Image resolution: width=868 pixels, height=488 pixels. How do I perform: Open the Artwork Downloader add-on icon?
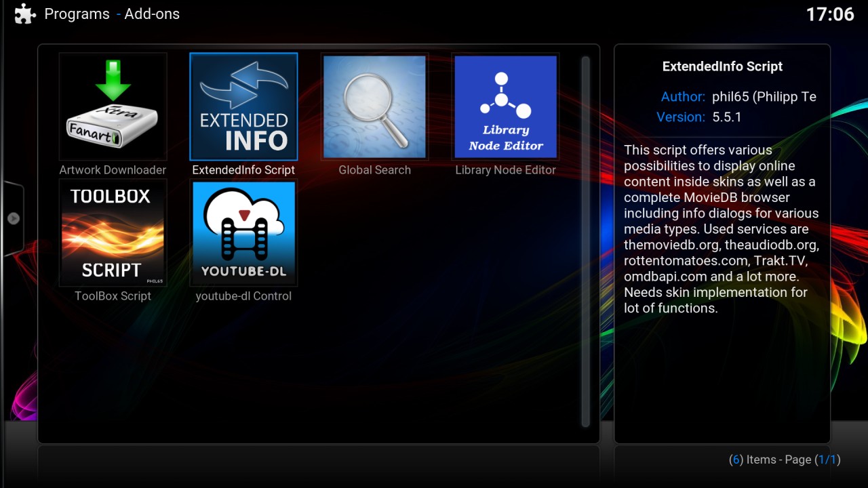click(113, 106)
